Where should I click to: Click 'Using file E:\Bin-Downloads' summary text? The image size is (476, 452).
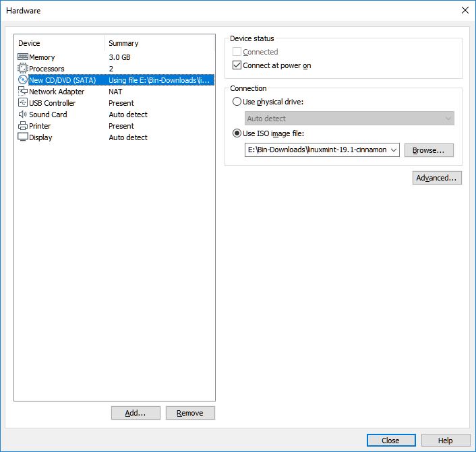159,80
